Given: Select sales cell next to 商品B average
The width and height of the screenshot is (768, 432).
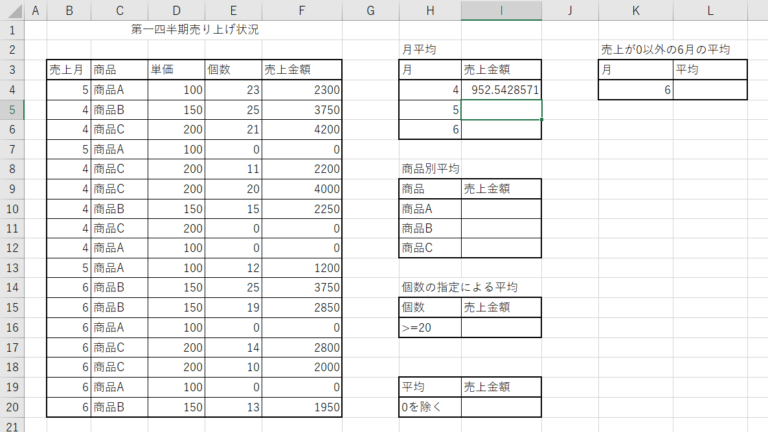Looking at the screenshot, I should tap(501, 228).
